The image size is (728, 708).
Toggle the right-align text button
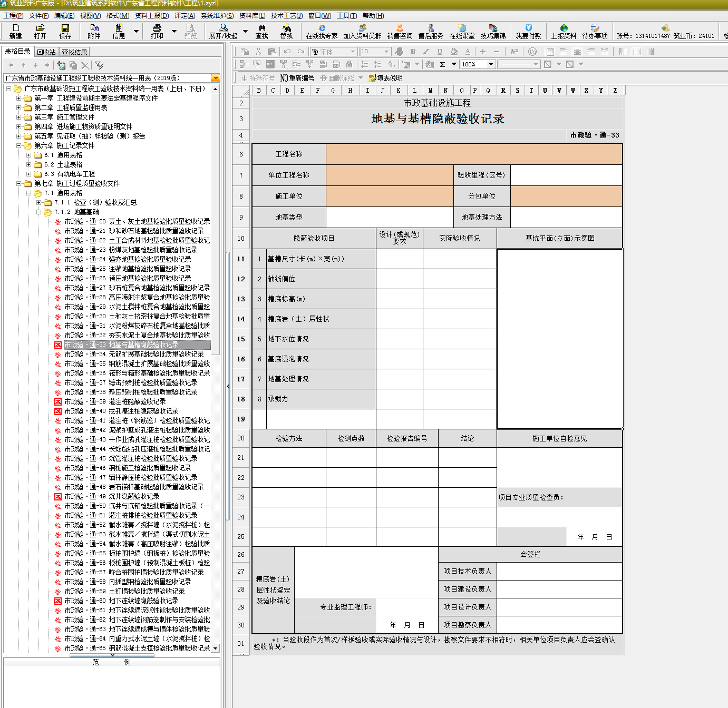point(591,52)
